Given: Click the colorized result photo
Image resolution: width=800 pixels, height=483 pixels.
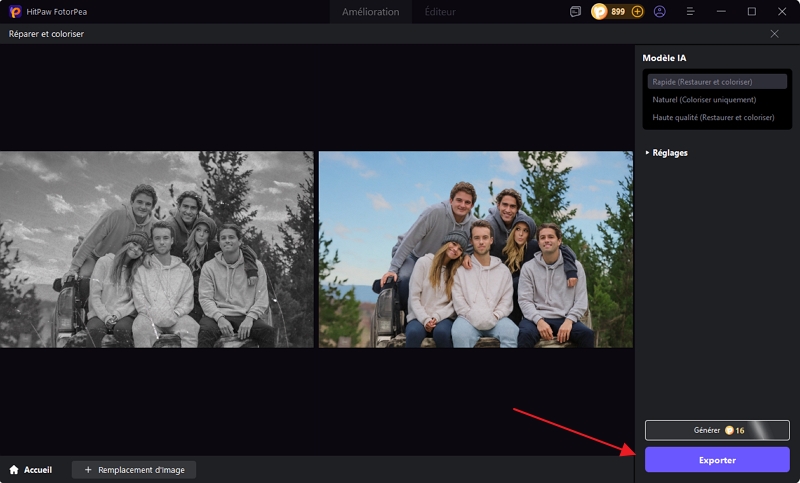Looking at the screenshot, I should point(475,249).
